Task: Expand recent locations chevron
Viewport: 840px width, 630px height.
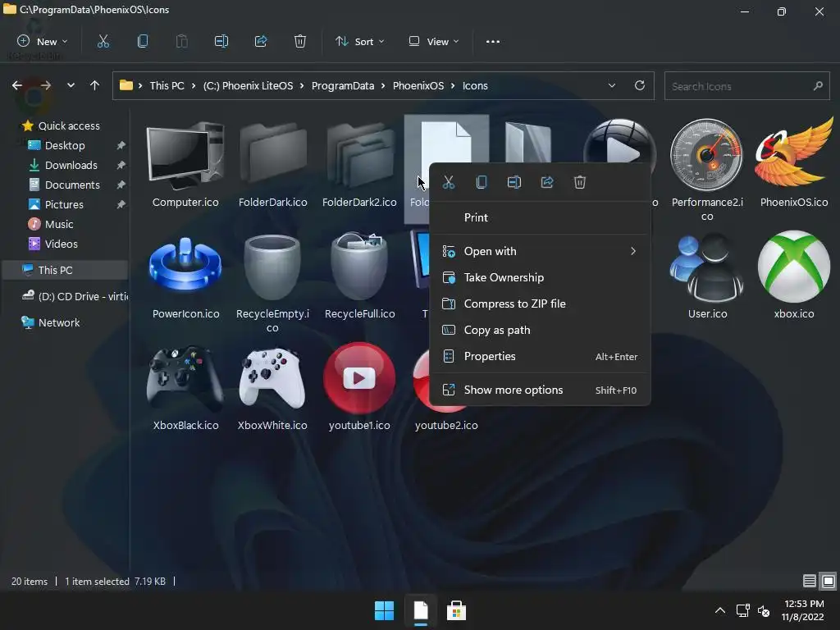Action: [x=71, y=85]
